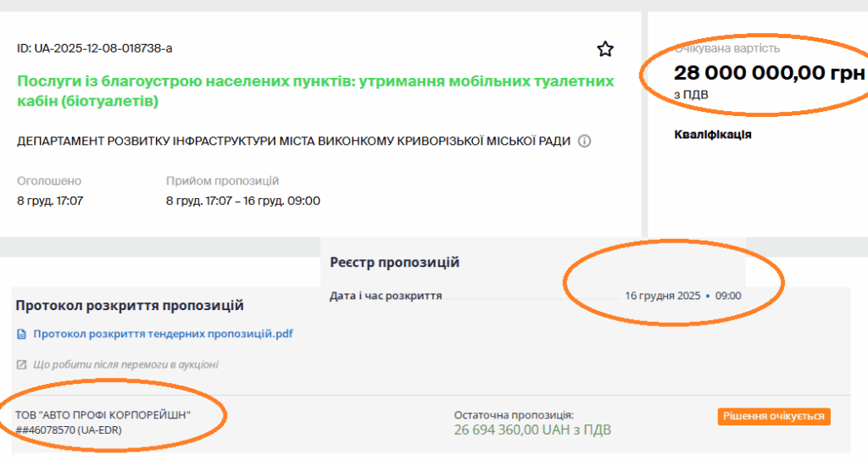This screenshot has height=466, width=868.
Task: Click the opening date 16 грудня 2025
Action: click(x=662, y=296)
